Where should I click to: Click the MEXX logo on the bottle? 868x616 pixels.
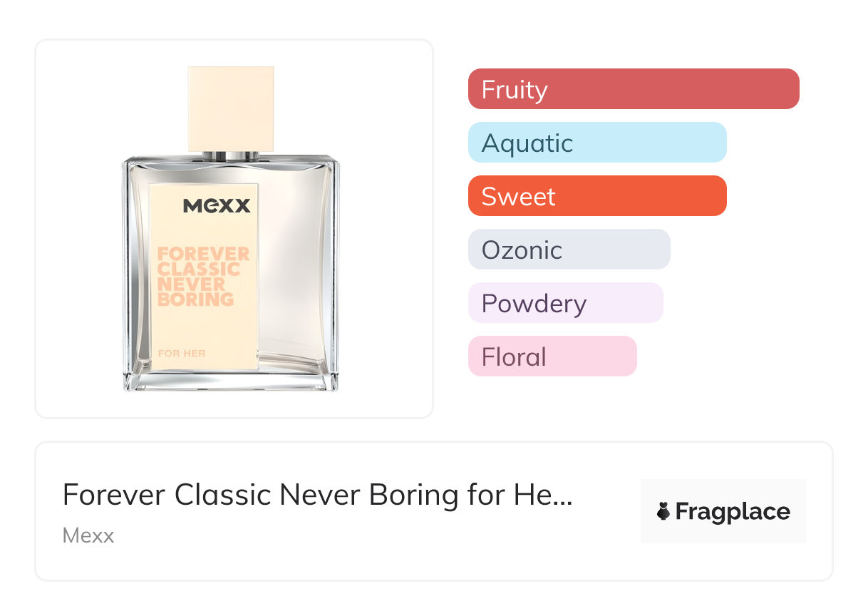(217, 206)
